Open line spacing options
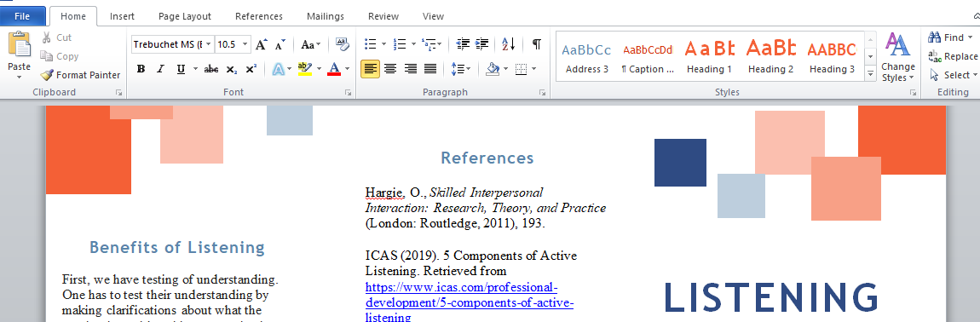 click(x=461, y=69)
